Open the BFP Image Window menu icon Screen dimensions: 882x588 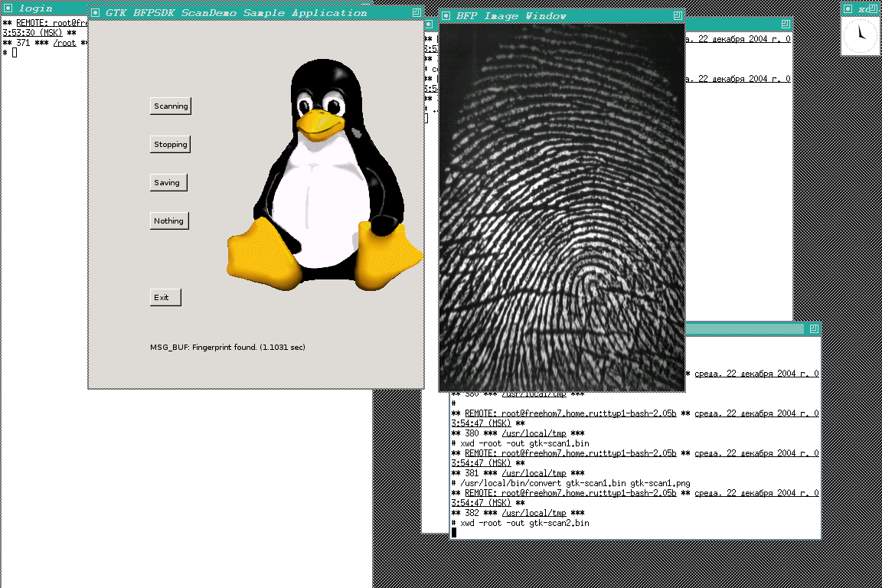(x=446, y=16)
